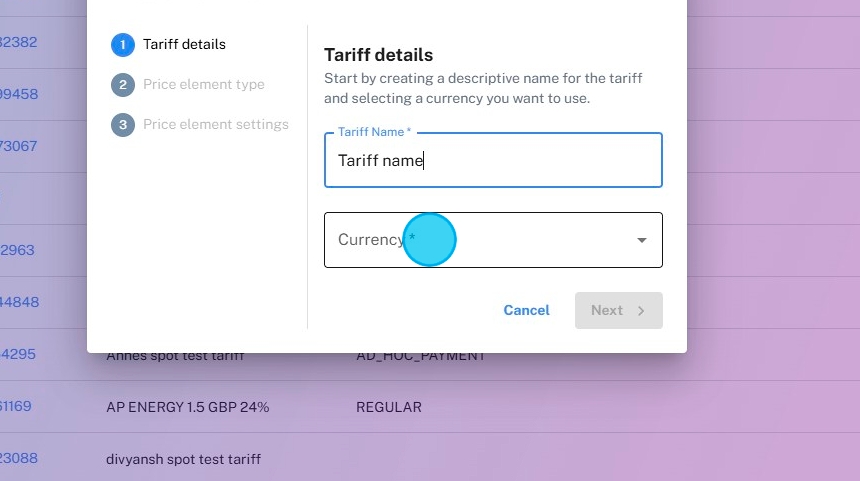Click the Next button label

coord(607,311)
